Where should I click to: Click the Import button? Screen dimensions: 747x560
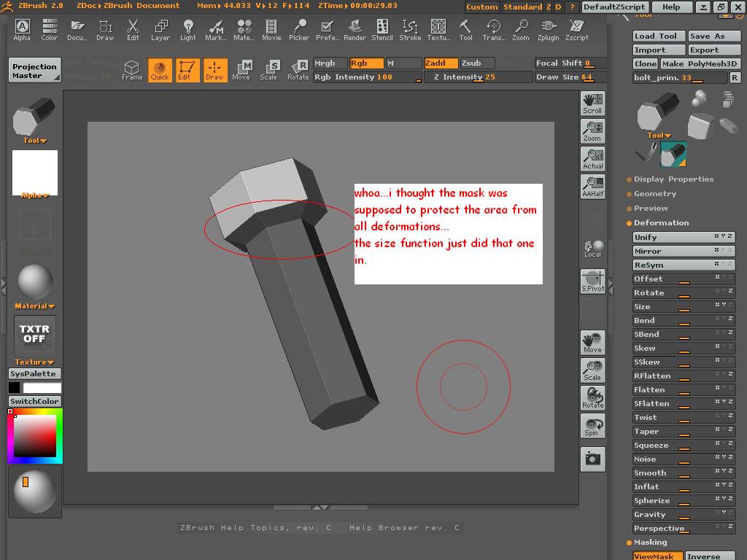(x=659, y=50)
